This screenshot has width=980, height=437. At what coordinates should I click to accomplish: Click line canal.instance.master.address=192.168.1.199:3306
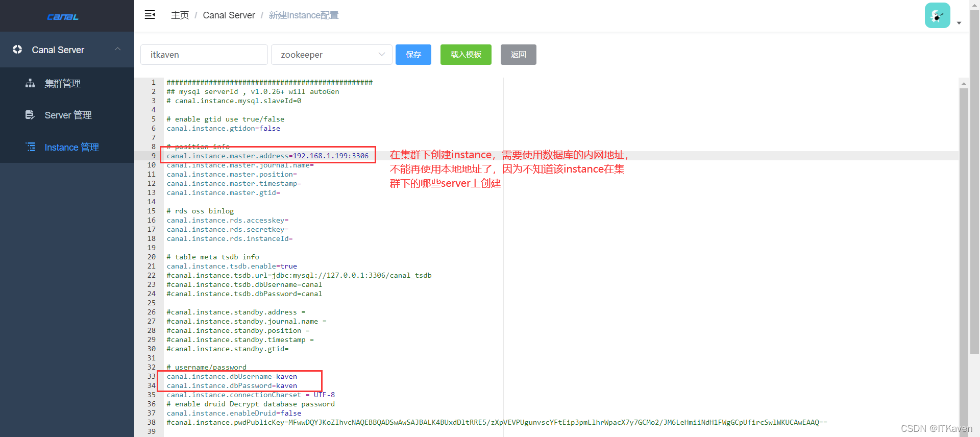[267, 156]
